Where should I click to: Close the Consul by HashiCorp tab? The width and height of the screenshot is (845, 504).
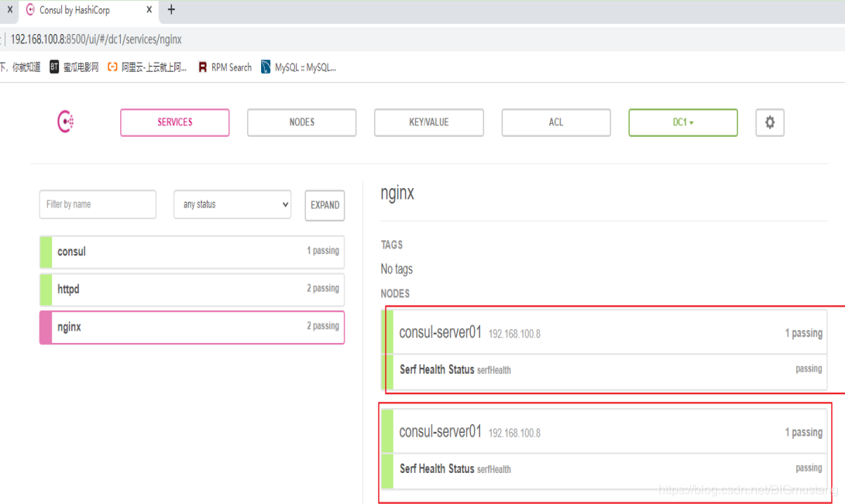pyautogui.click(x=149, y=10)
